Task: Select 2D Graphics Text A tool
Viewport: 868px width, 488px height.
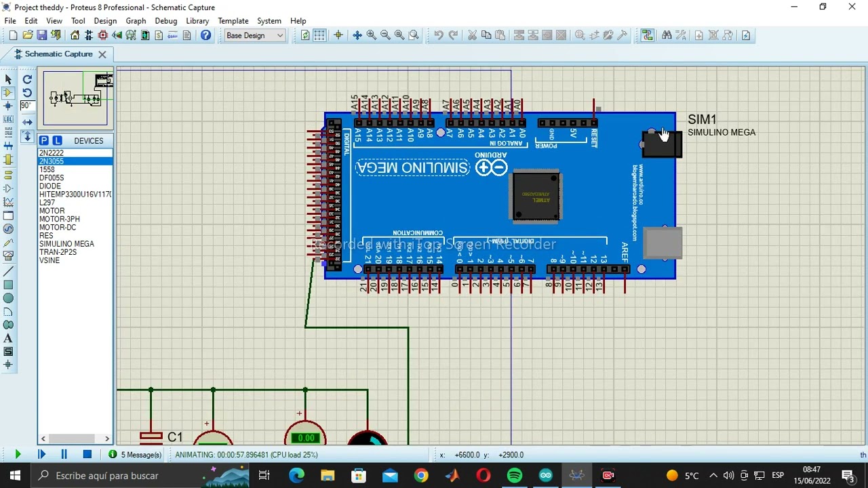Action: tap(8, 338)
